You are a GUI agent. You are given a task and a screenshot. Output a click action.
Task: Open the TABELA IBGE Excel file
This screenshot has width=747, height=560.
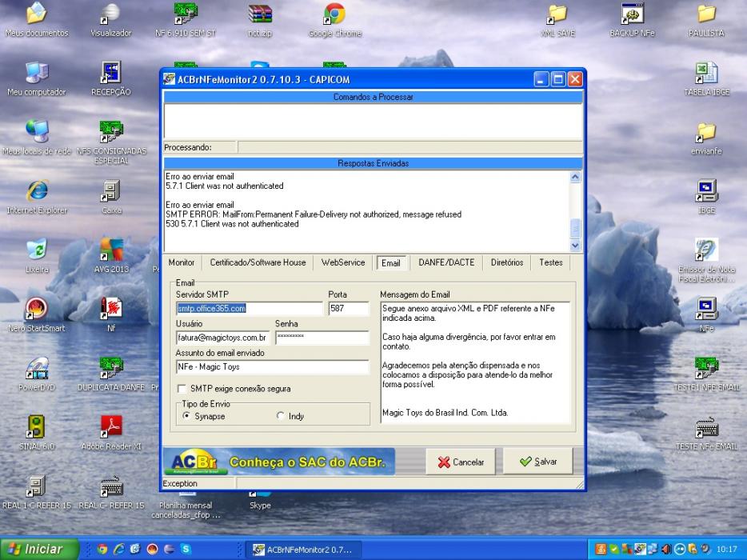click(x=706, y=78)
